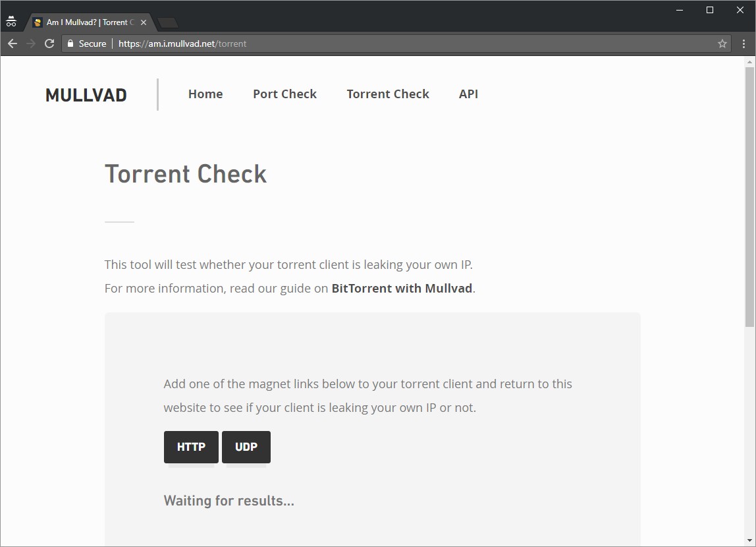Viewport: 756px width, 547px height.
Task: Click the Secure label in address bar
Action: (x=93, y=44)
